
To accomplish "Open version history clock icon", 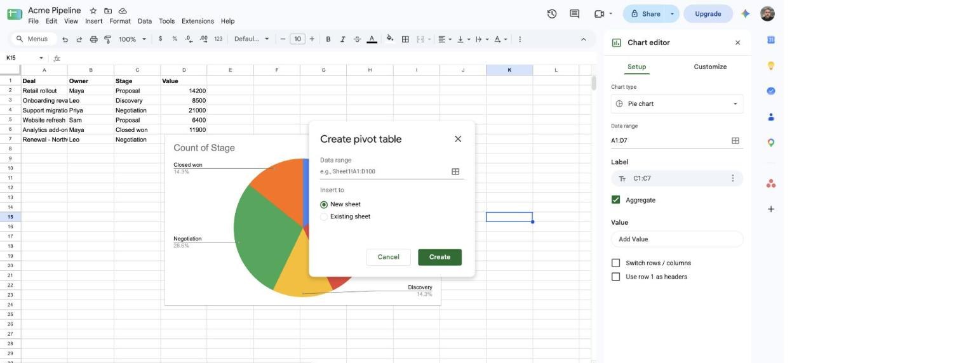I will pyautogui.click(x=552, y=13).
